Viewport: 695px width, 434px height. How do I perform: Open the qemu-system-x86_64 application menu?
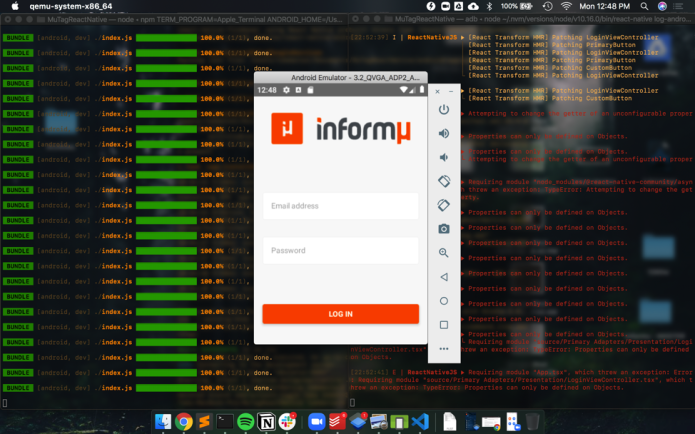[x=59, y=6]
